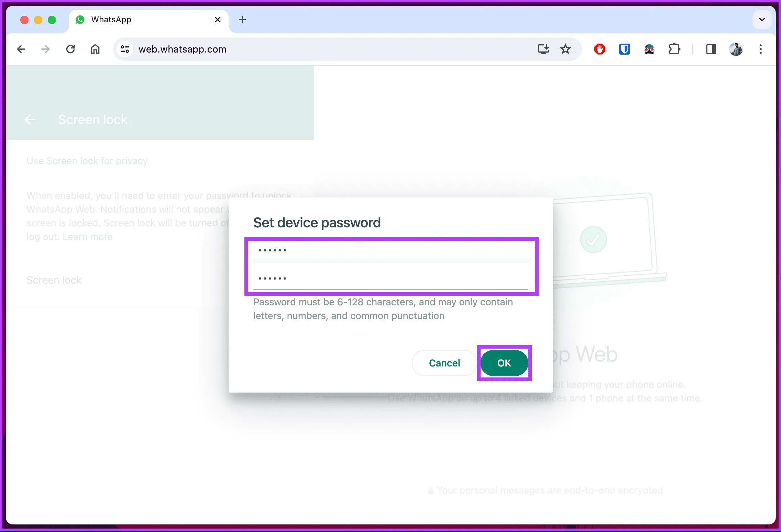
Task: Open site information icon in address bar
Action: 125,49
